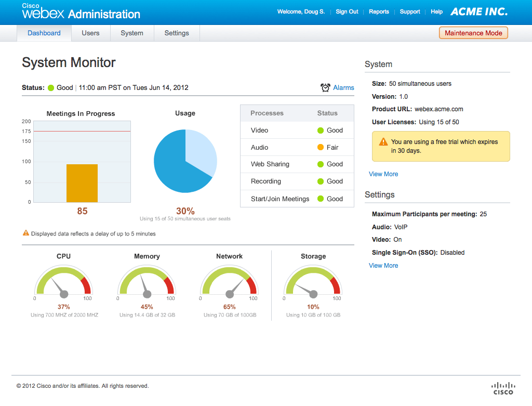
Task: Click Sign Out in header
Action: [347, 11]
